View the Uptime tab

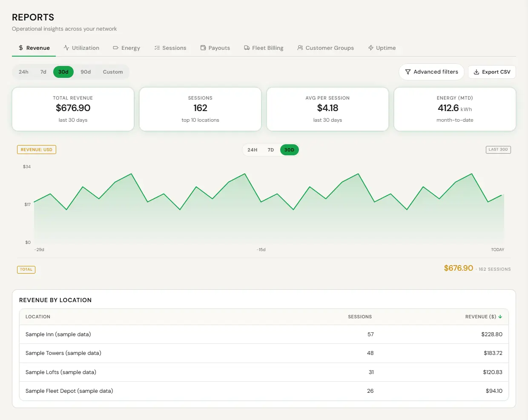382,48
